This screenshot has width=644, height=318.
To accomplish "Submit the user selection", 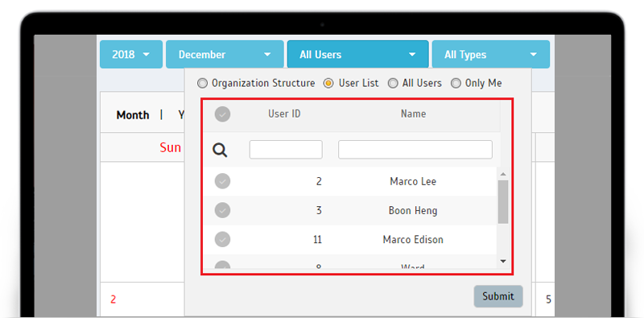I will point(498,296).
